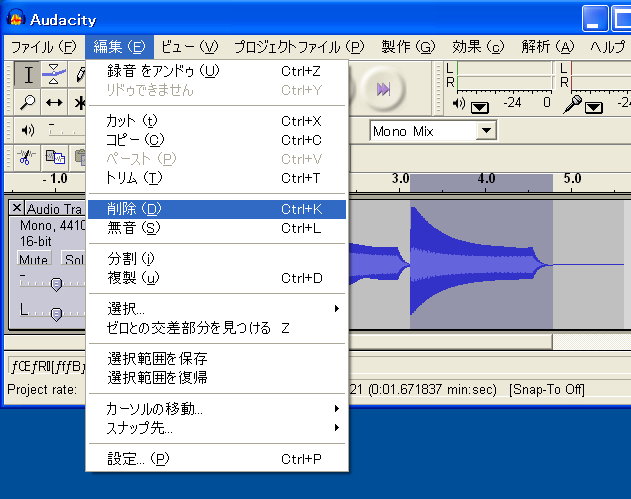The height and width of the screenshot is (499, 631).
Task: Click the track pan slider knob
Action: pos(56,314)
